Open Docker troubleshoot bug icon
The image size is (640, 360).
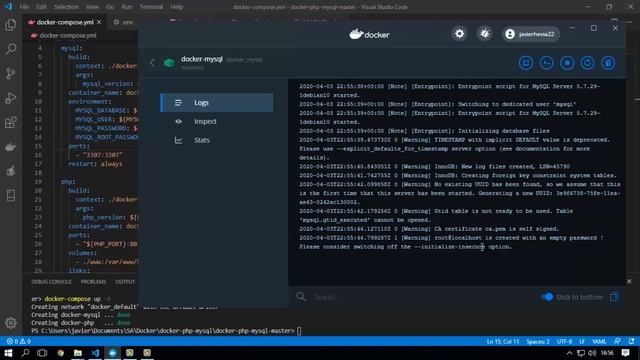click(484, 34)
